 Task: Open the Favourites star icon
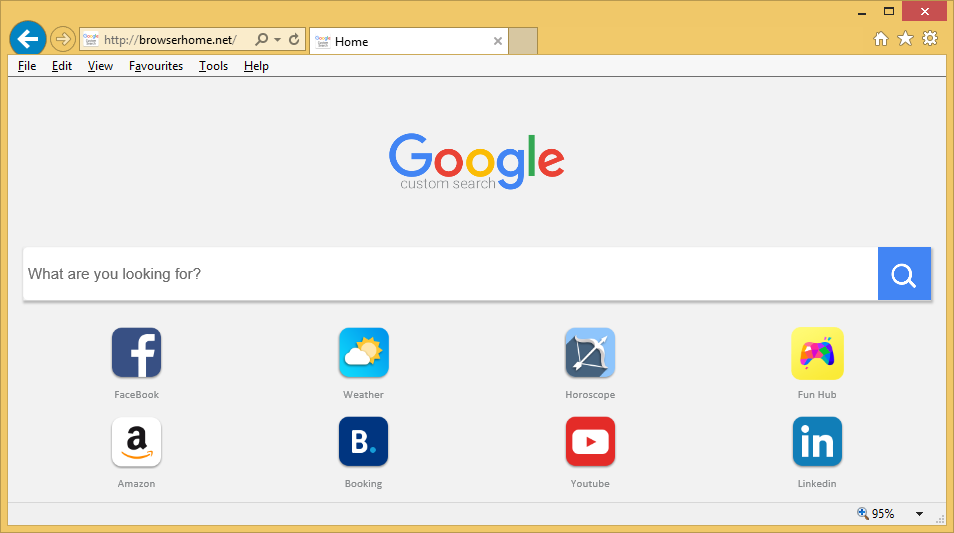point(905,39)
